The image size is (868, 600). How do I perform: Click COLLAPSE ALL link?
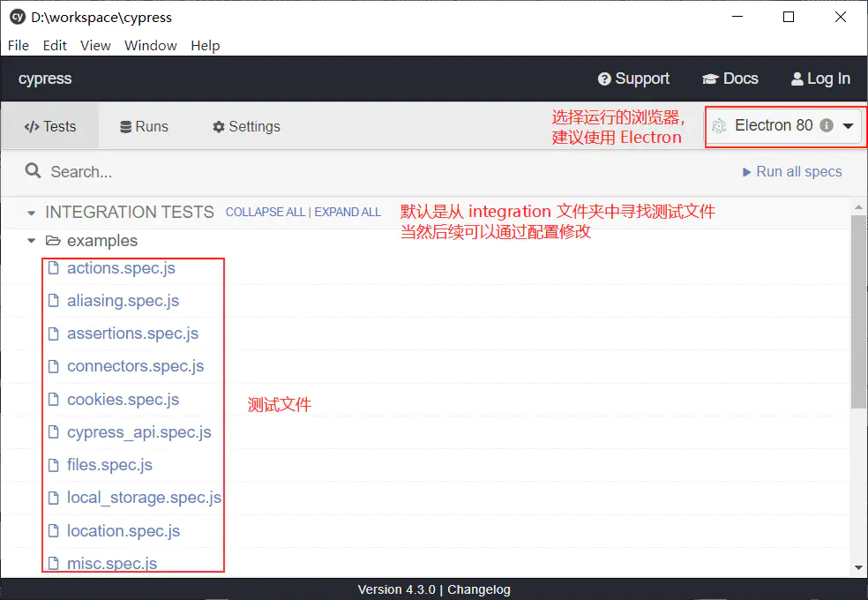coord(266,212)
